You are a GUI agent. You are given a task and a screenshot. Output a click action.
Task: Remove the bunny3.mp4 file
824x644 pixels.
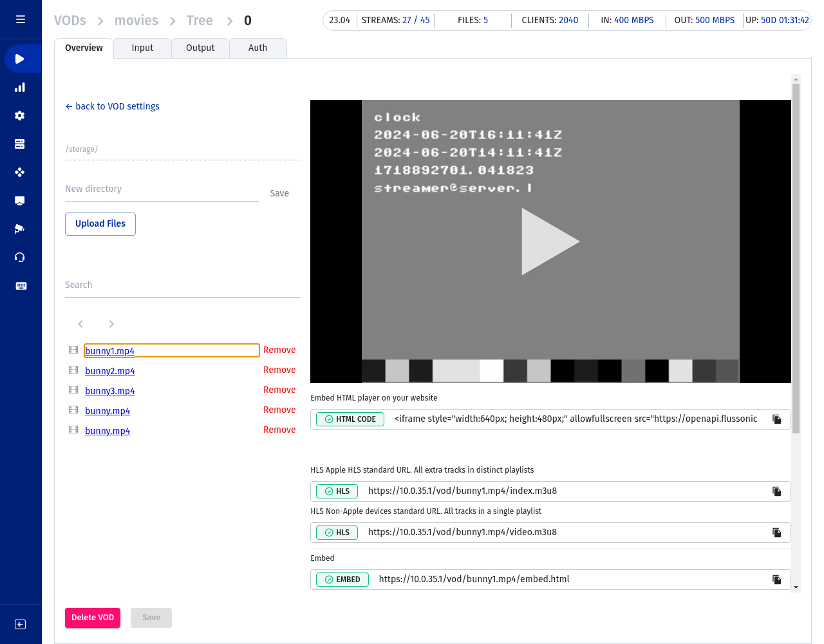click(279, 390)
